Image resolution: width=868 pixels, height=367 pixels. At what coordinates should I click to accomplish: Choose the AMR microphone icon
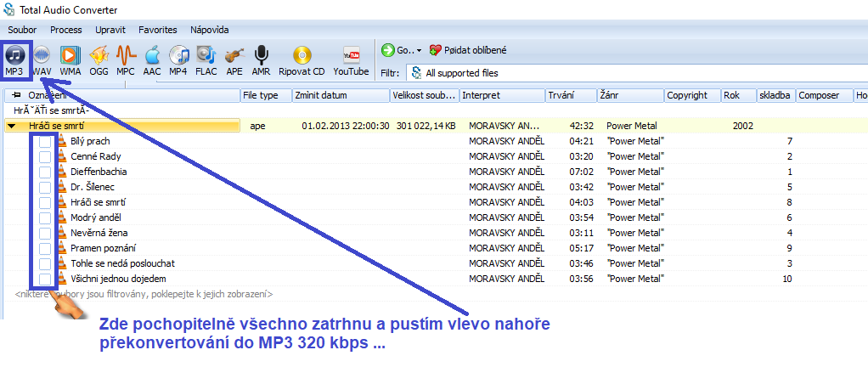tap(261, 59)
